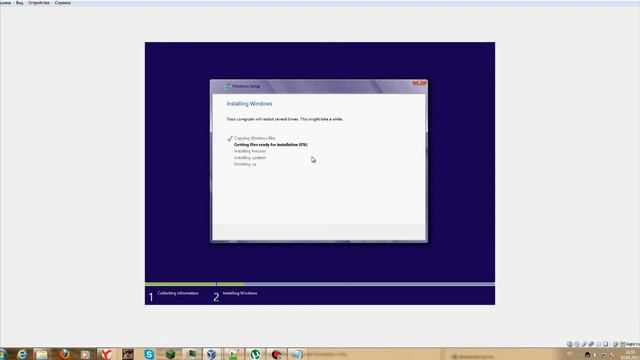
Task: Click the setup progress bar
Action: [x=320, y=284]
